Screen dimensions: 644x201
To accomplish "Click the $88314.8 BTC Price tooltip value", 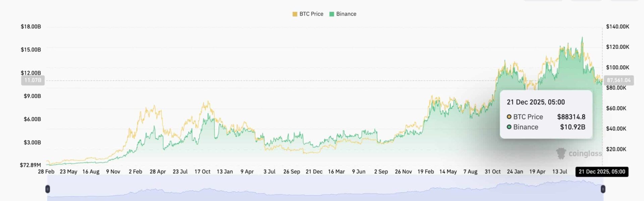I will click(571, 117).
